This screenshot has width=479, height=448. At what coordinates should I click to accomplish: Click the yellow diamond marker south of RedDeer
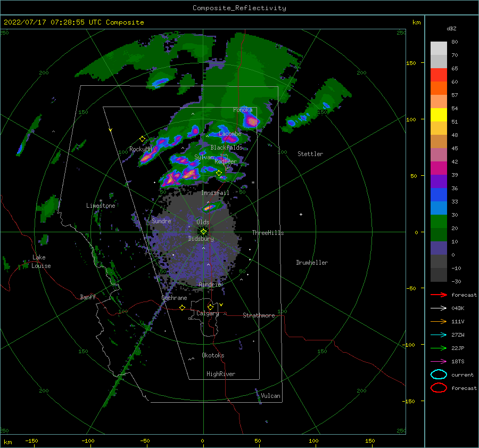219,173
